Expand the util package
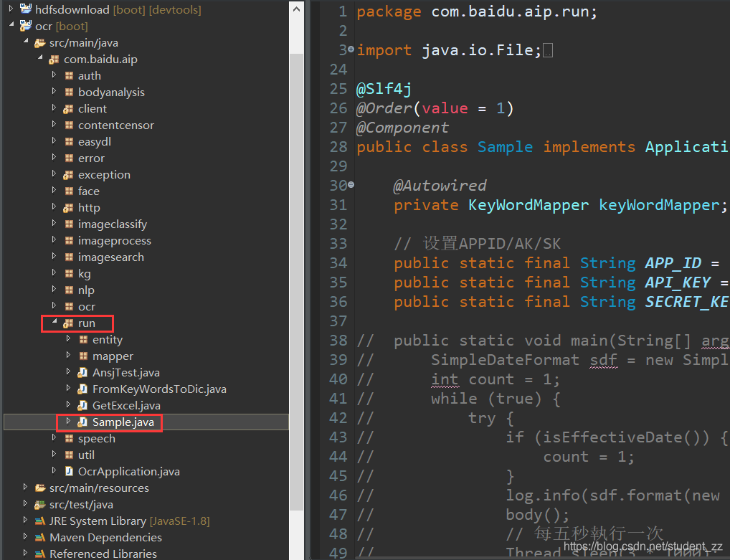This screenshot has height=560, width=730. coord(54,454)
